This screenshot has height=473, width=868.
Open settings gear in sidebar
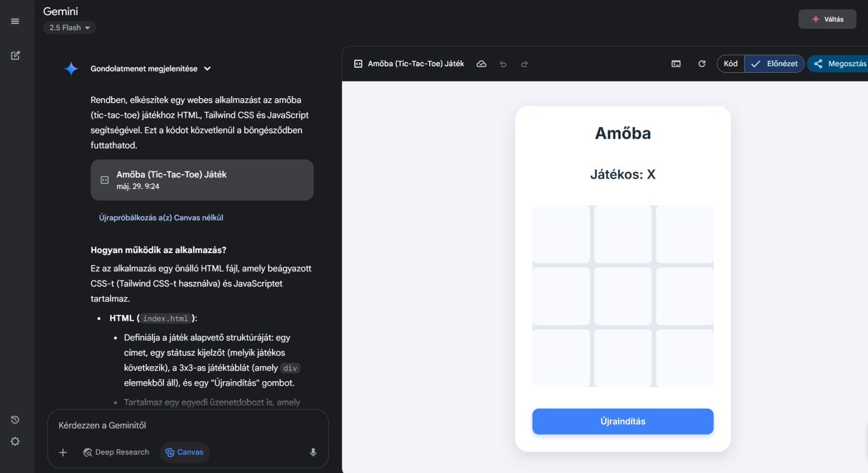click(x=15, y=442)
